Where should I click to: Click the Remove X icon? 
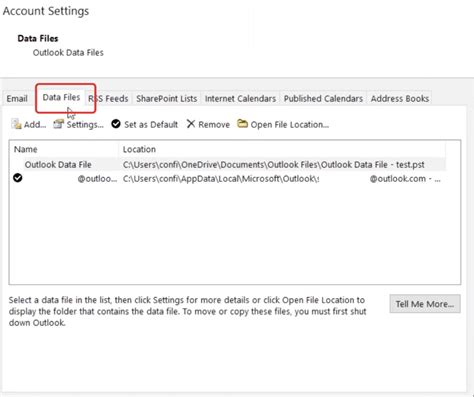coord(191,124)
